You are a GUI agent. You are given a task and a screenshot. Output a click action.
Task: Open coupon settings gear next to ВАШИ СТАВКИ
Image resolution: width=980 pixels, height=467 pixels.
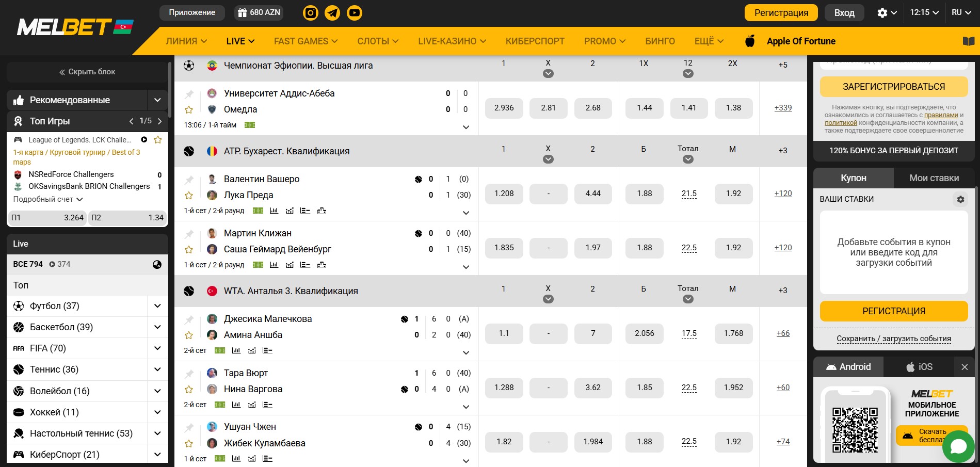point(960,199)
